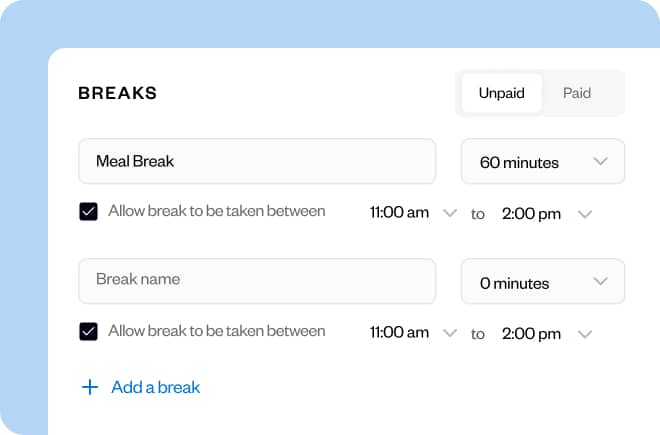Click the empty Break name field
The height and width of the screenshot is (435, 660).
(257, 281)
